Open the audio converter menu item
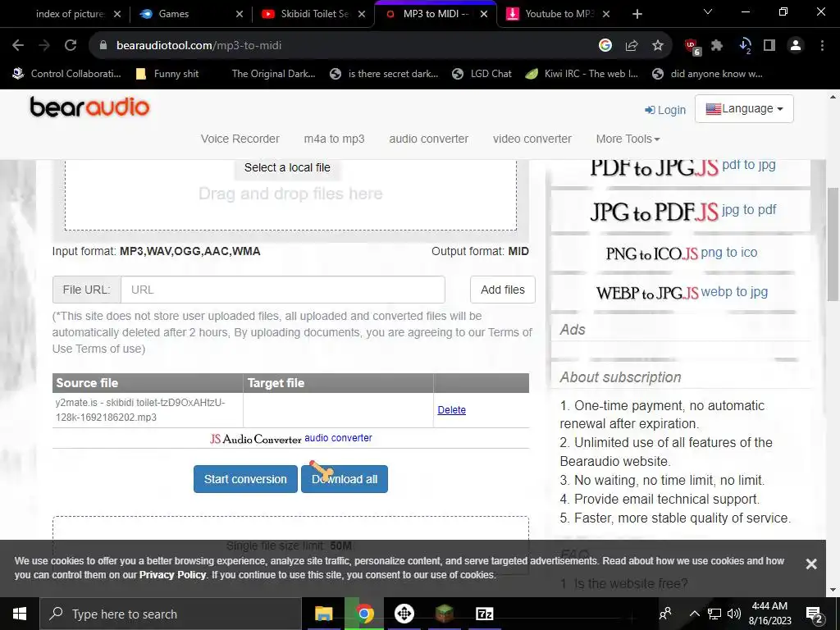The width and height of the screenshot is (840, 630). point(428,139)
